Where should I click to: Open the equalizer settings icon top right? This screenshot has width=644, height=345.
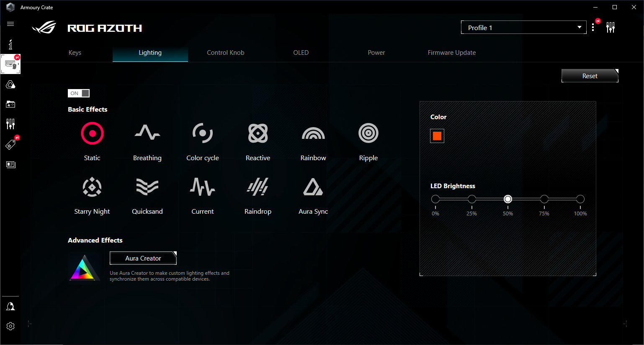click(611, 28)
